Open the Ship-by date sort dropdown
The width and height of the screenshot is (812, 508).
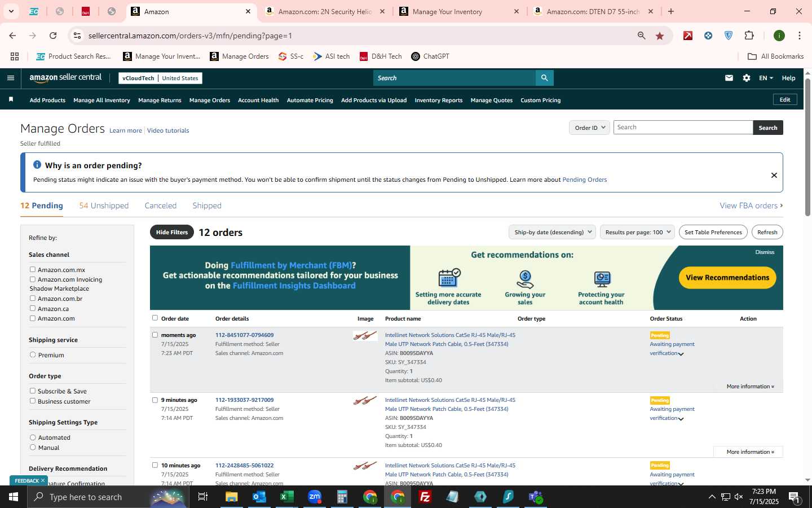(552, 232)
